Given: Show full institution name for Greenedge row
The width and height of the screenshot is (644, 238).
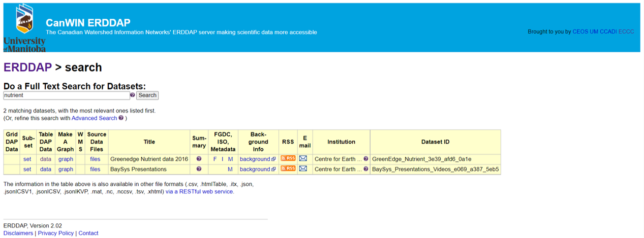Looking at the screenshot, I should pyautogui.click(x=366, y=159).
